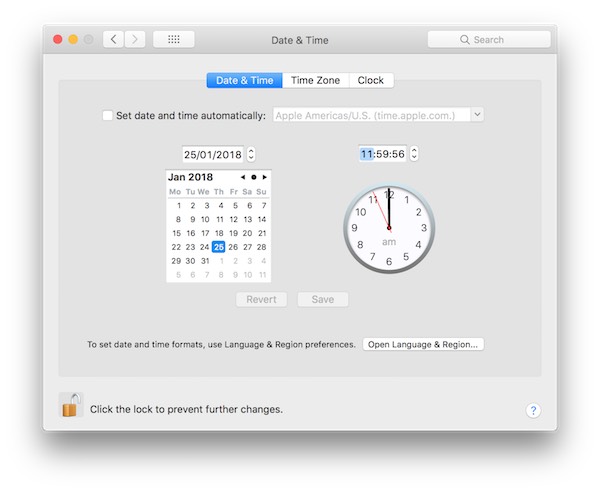Open the help question mark button
The image size is (600, 492).
click(533, 410)
